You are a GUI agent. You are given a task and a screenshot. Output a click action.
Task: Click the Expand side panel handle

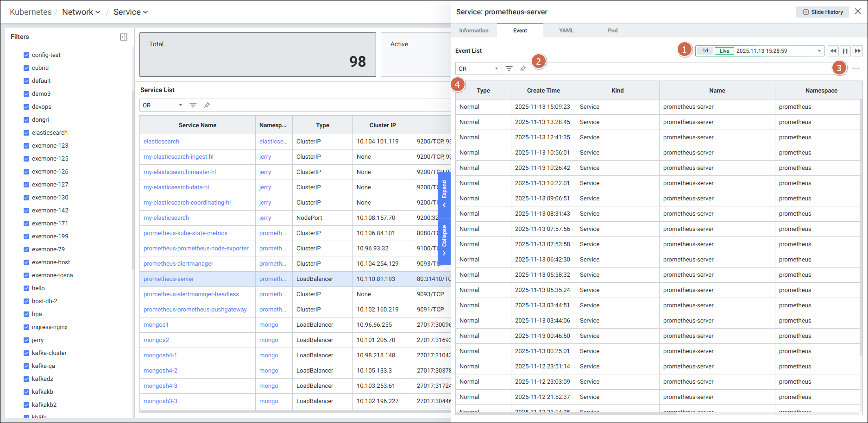tap(444, 194)
